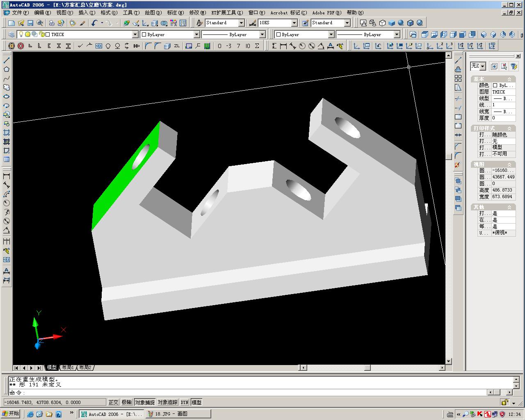Click the flat shaded blue cube icon
Screen dimensions: 525x420
(392, 23)
